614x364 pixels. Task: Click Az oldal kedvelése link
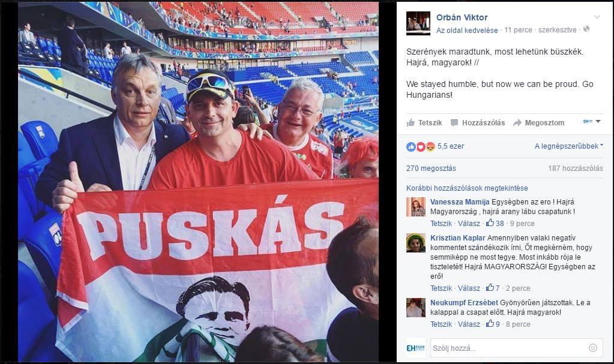click(467, 30)
